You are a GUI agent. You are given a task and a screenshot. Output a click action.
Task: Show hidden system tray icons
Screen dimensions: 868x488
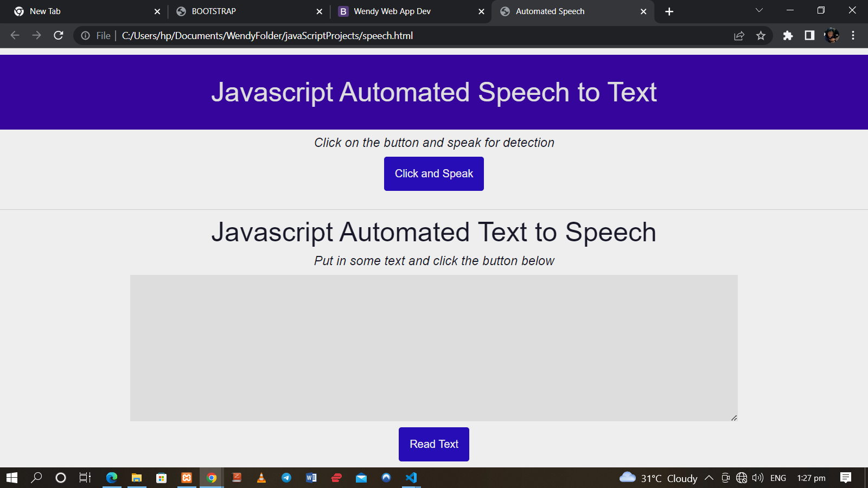point(709,478)
